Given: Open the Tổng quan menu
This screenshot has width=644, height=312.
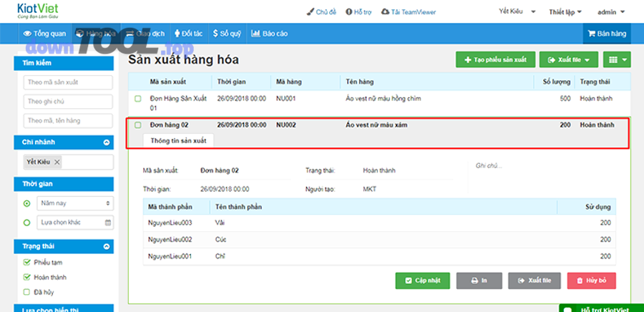Looking at the screenshot, I should point(46,34).
